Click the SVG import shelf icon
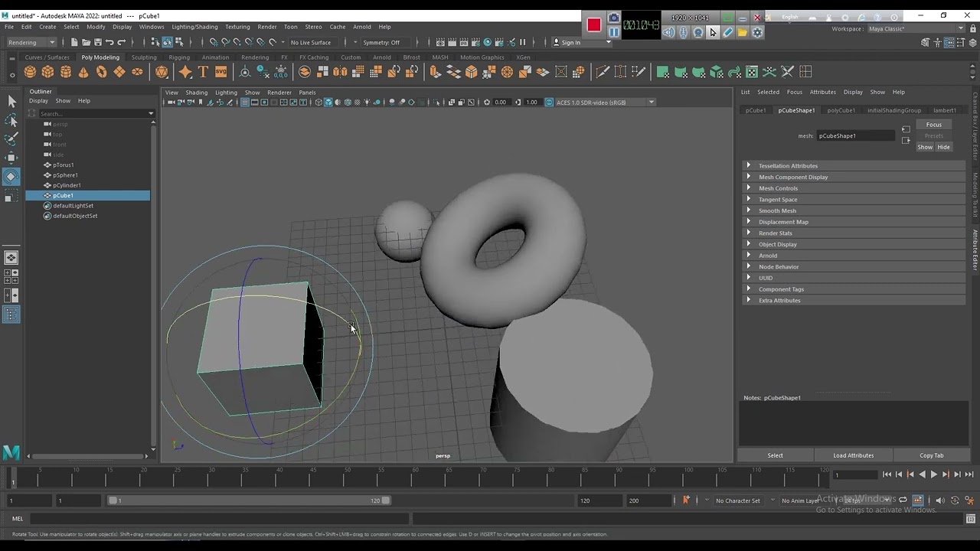The image size is (980, 551). [x=220, y=72]
